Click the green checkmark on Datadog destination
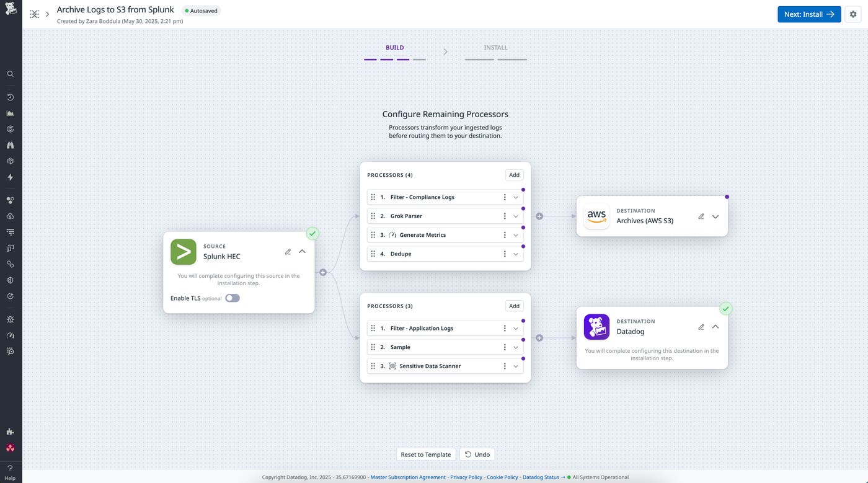This screenshot has height=483, width=868. click(x=725, y=308)
